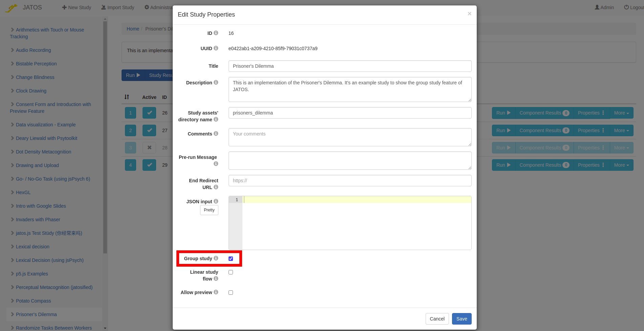The width and height of the screenshot is (644, 331).
Task: Click the sidebar scroll down arrow
Action: coord(105,328)
